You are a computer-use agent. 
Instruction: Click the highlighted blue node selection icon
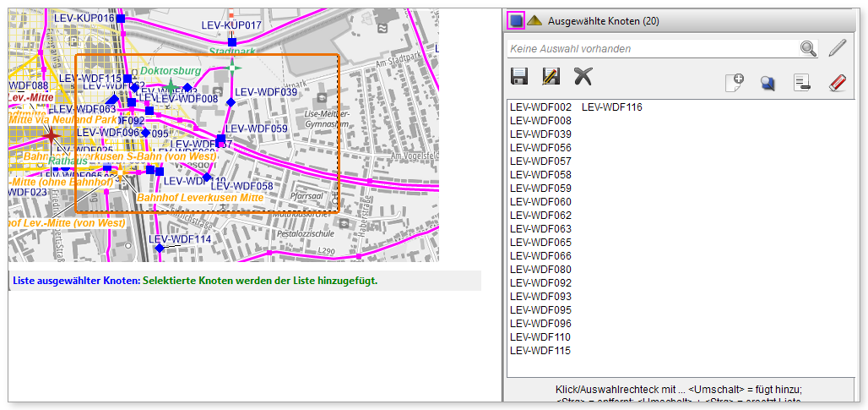[517, 21]
